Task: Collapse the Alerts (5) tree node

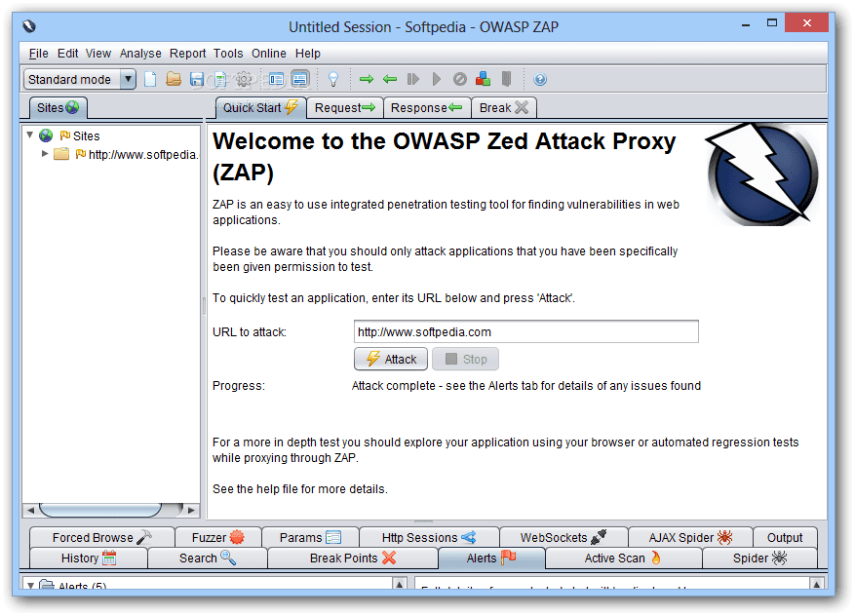Action: point(30,585)
